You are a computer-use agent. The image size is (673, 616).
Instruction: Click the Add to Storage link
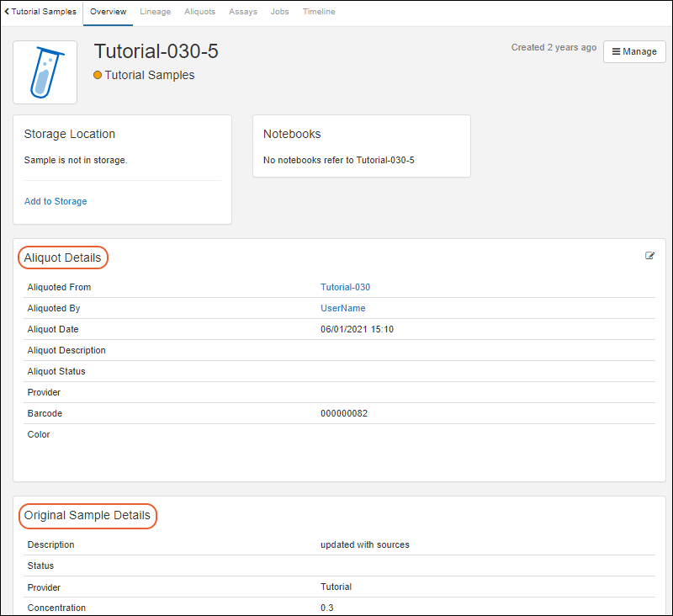56,201
